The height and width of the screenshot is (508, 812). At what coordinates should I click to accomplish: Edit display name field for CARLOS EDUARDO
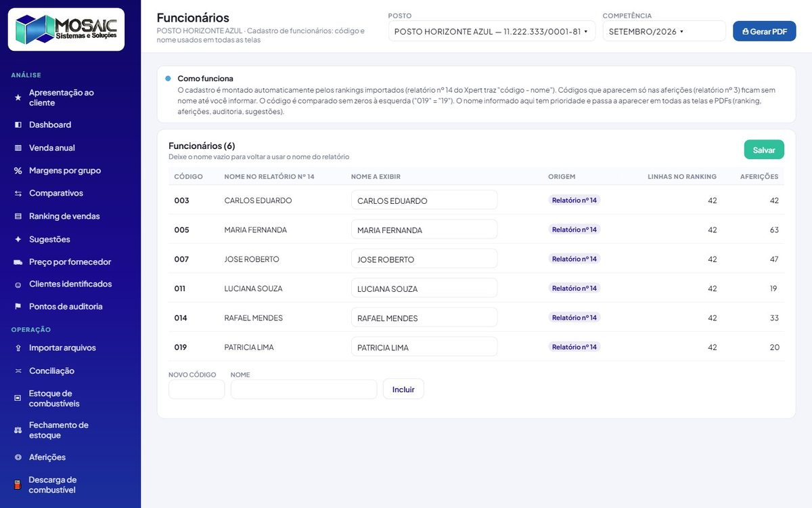pyautogui.click(x=424, y=200)
